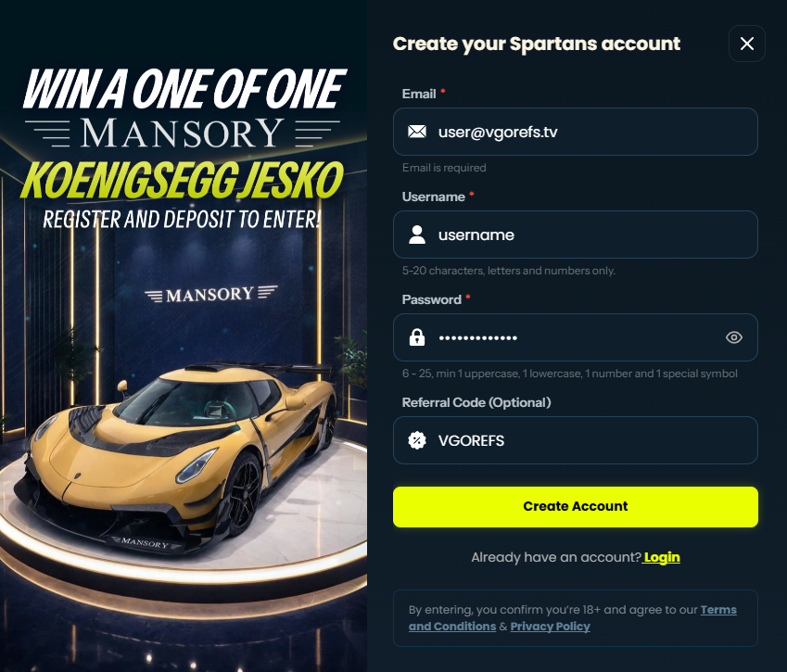Edit the Referral Code field with VGOREFS
Viewport: 787px width, 672px height.
click(x=576, y=440)
